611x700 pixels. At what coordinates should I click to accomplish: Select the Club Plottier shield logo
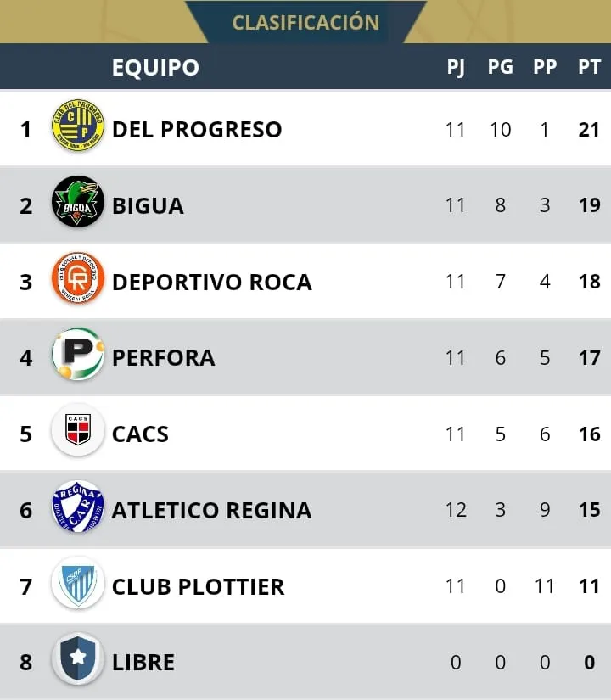point(77,585)
